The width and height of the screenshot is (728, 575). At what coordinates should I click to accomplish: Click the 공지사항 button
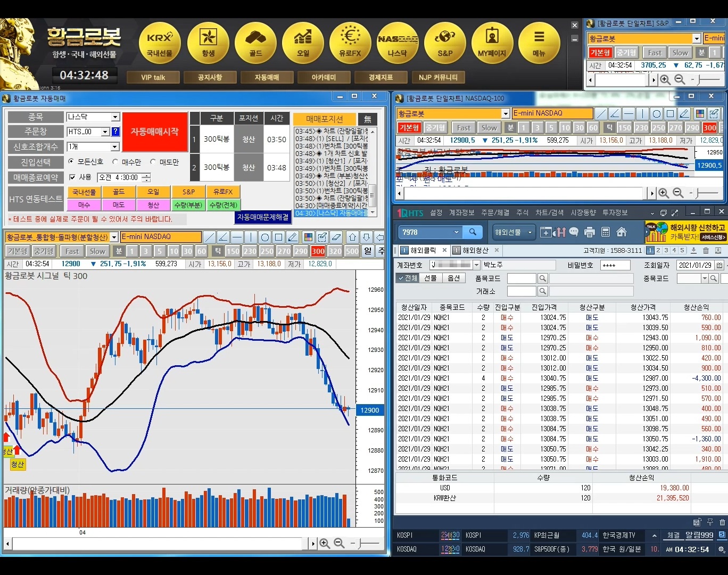pos(210,77)
